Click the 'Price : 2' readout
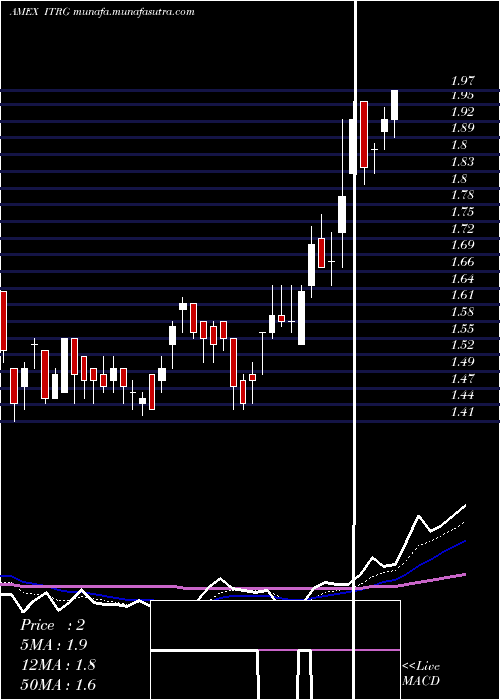The image size is (500, 700). pyautogui.click(x=52, y=625)
